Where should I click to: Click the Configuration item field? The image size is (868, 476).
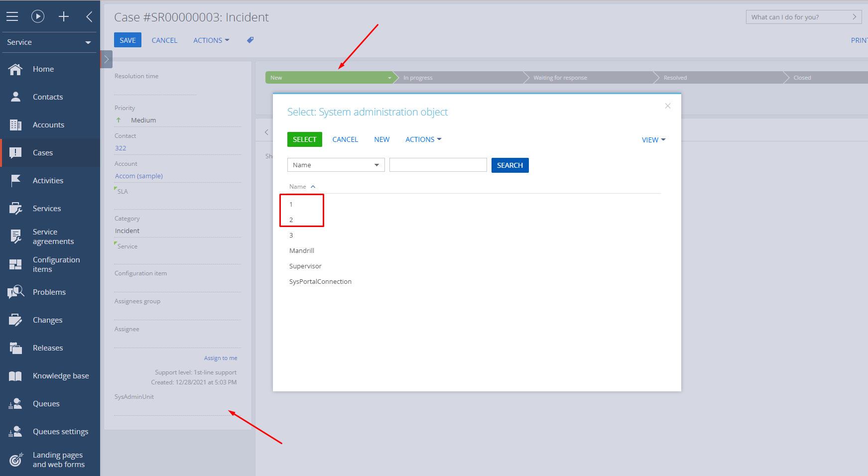178,285
